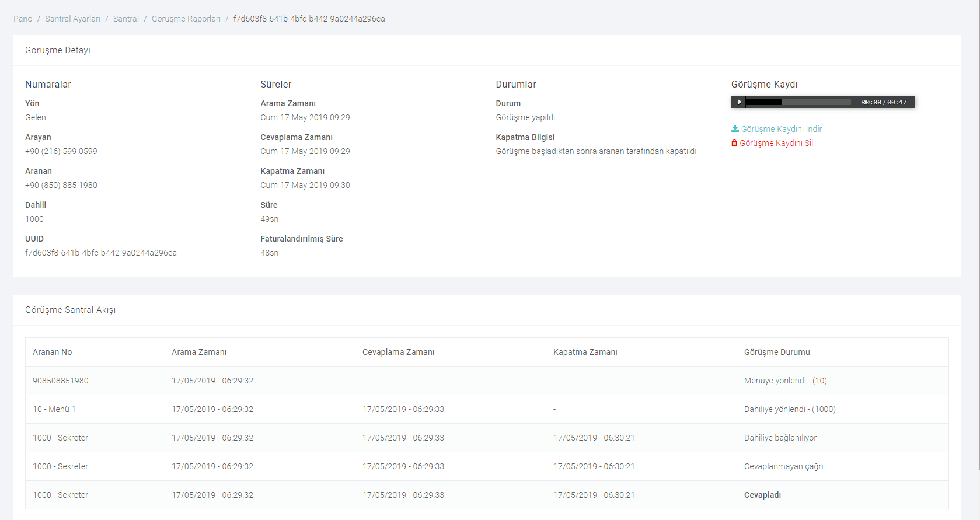Click the download icon beside Görüşme Kaydını İndir
The width and height of the screenshot is (980, 520).
735,129
